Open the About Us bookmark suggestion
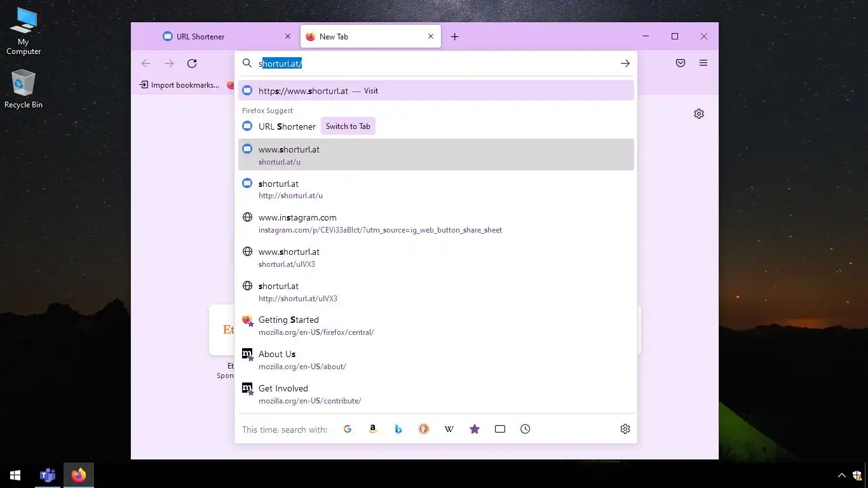The width and height of the screenshot is (868, 488). click(436, 360)
